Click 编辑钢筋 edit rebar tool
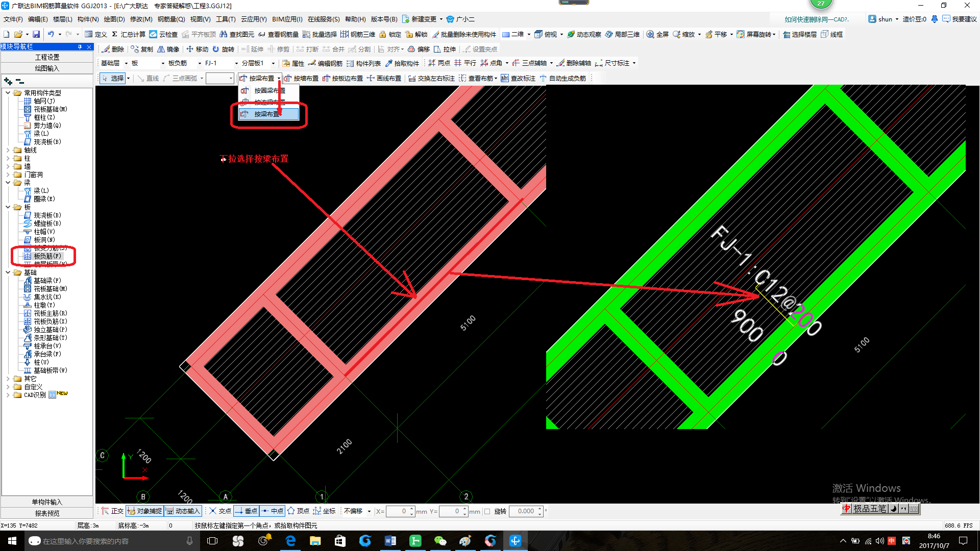The height and width of the screenshot is (551, 980). click(x=325, y=63)
